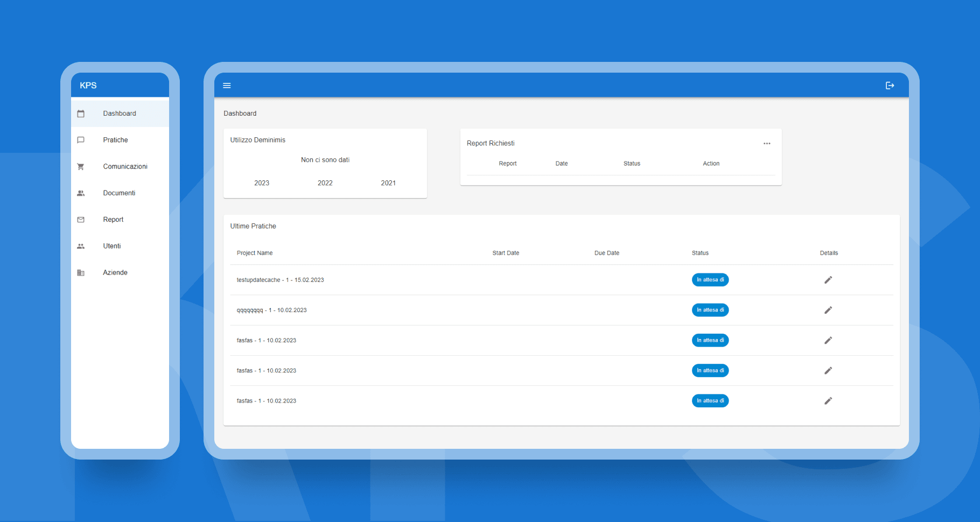Click status badge of testupdatecache row
The width and height of the screenshot is (980, 522).
(710, 280)
